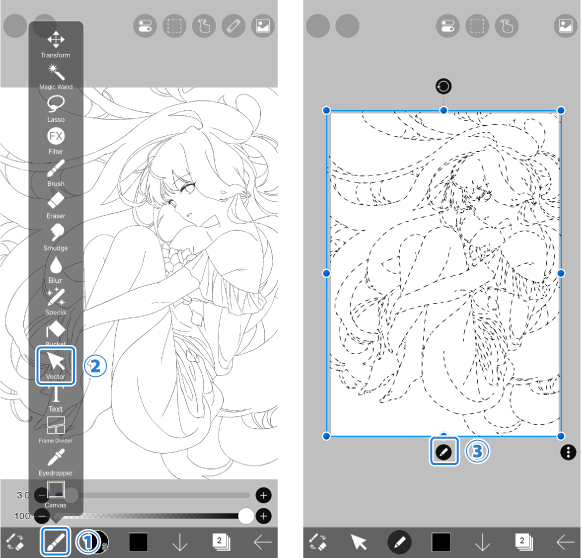
Task: Open the FX Filter tool
Action: [x=56, y=141]
